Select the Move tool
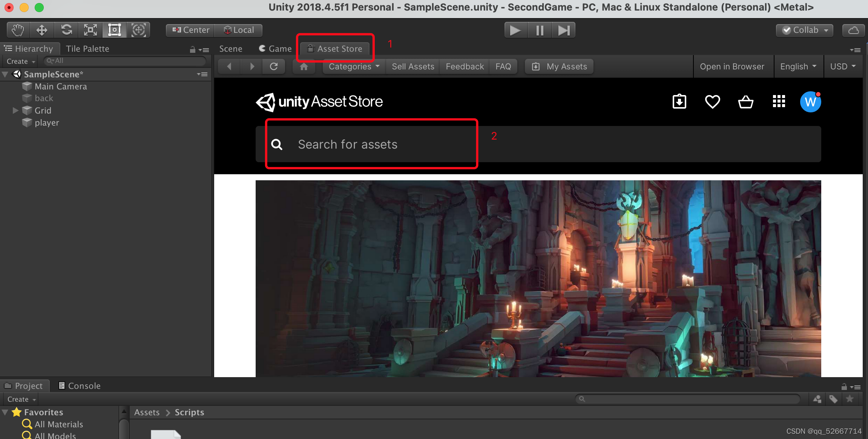This screenshot has width=868, height=439. (41, 30)
